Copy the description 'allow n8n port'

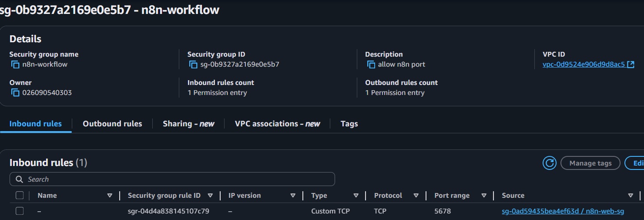tap(371, 64)
